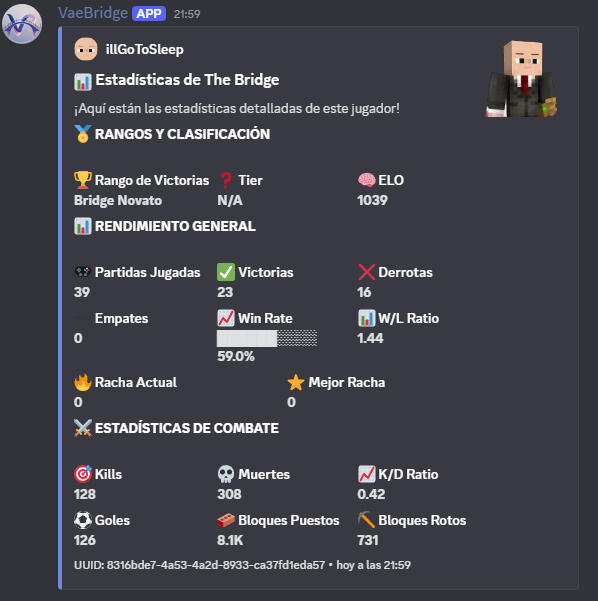Click the red question mark Tier icon
Screen dimensions: 598x601
[x=226, y=180]
